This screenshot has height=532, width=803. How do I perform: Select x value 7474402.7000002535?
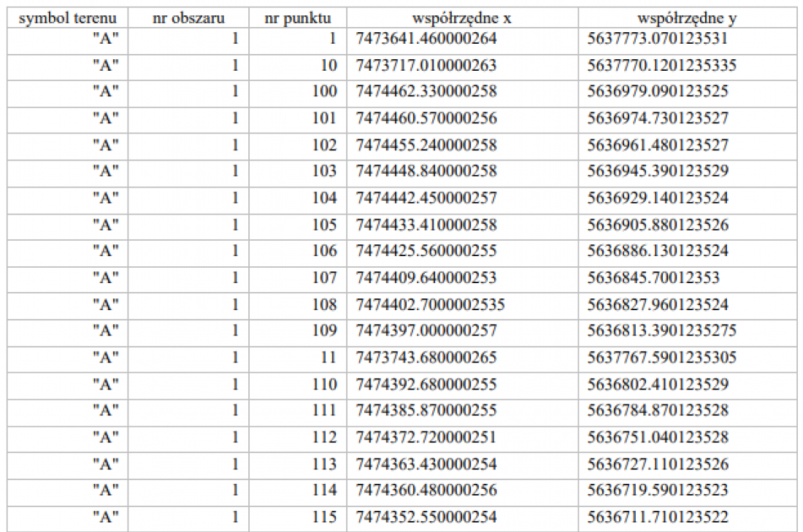click(x=430, y=305)
